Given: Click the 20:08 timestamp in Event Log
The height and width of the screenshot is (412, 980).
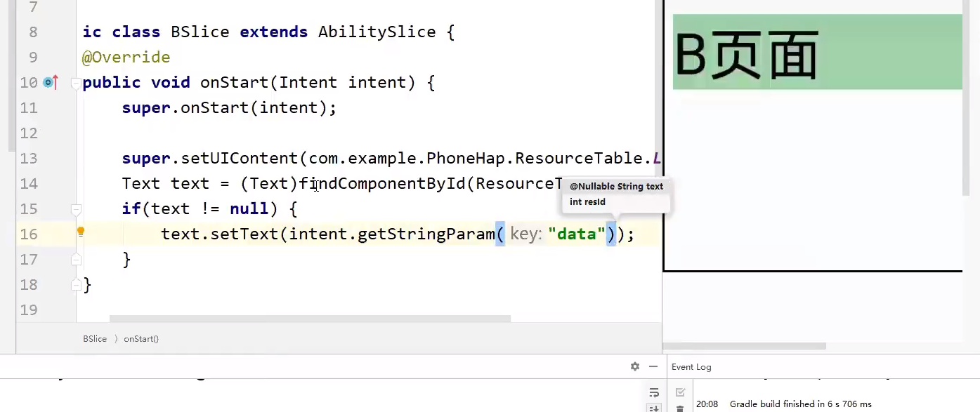Looking at the screenshot, I should click(707, 404).
